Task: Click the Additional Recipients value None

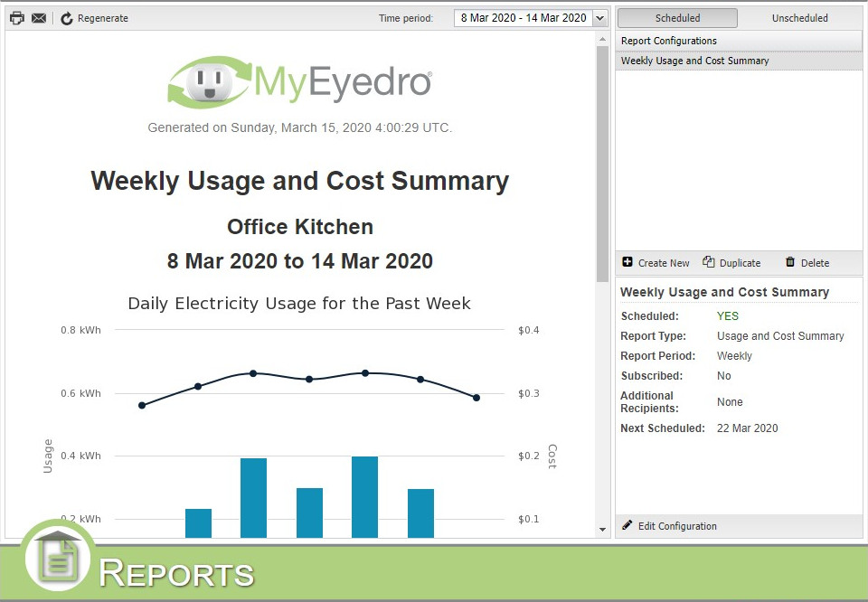Action: (x=730, y=402)
